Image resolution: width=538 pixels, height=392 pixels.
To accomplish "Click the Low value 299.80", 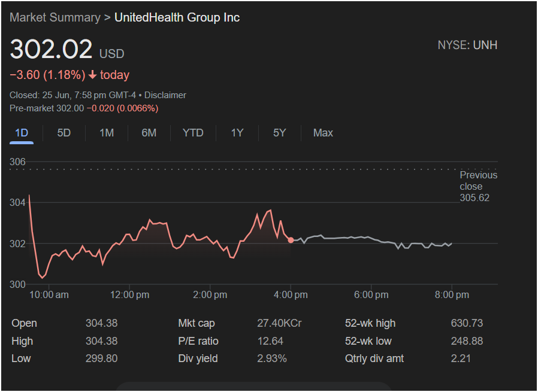I will 102,358.
